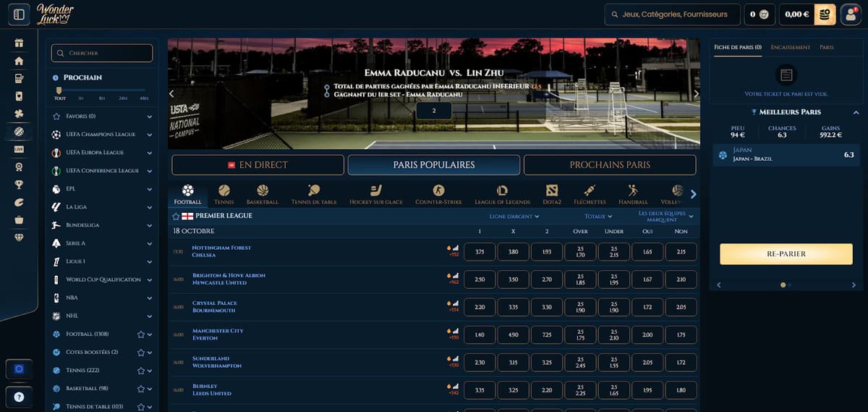Open the gift box promotions icon
The height and width of the screenshot is (412, 868).
click(x=19, y=43)
